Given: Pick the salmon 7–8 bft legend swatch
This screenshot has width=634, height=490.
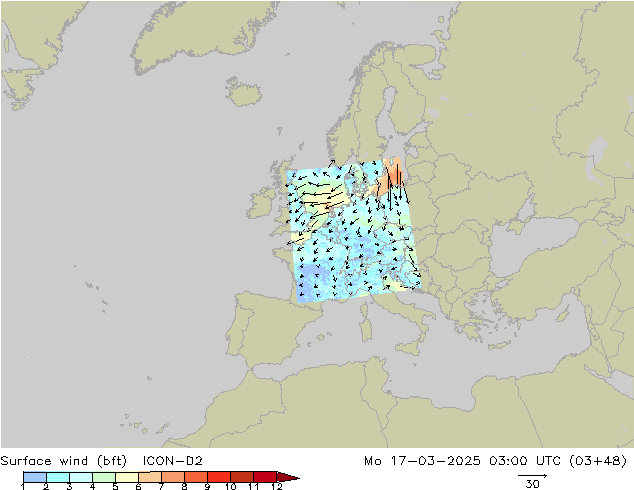Looking at the screenshot, I should 173,477.
